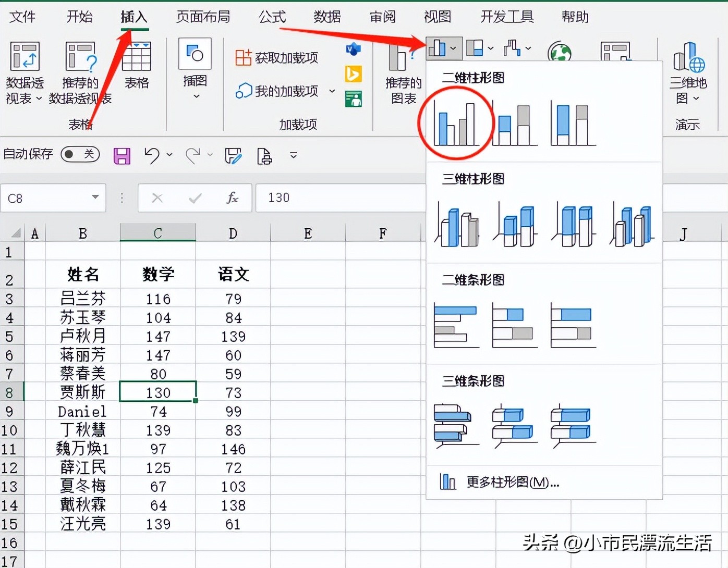Choose the plain 3D column chart
This screenshot has width=728, height=568.
coord(632,224)
